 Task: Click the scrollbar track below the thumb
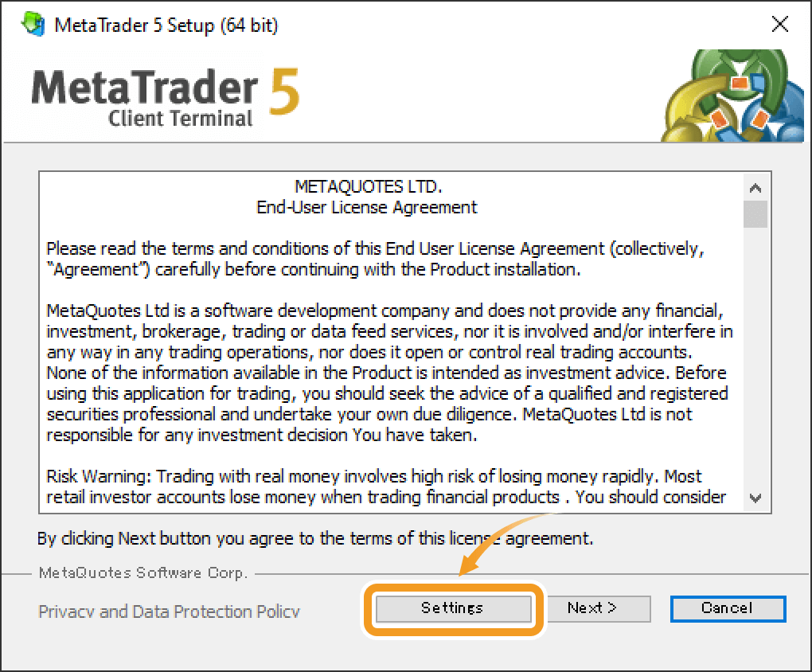755,357
